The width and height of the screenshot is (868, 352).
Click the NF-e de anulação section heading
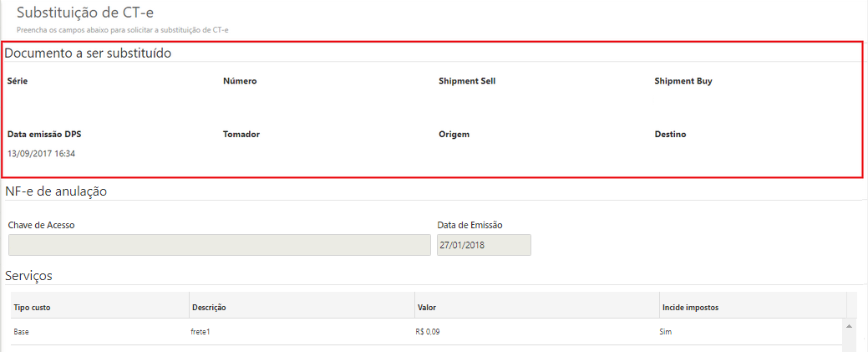pos(56,191)
